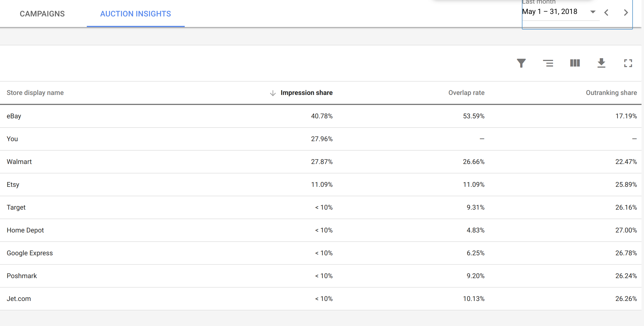The image size is (644, 326).
Task: Sort by Overlap rate column header
Action: click(x=466, y=93)
